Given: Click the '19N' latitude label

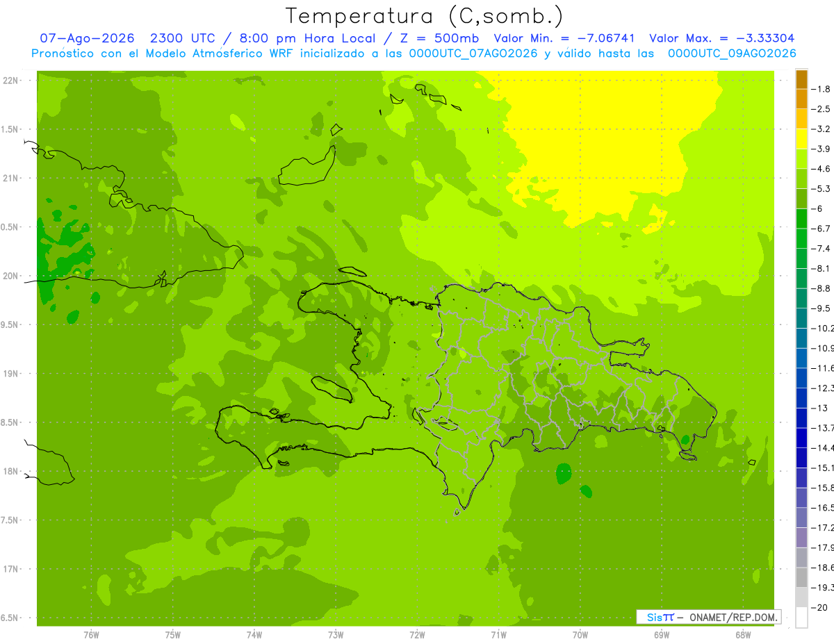Looking at the screenshot, I should click(10, 374).
